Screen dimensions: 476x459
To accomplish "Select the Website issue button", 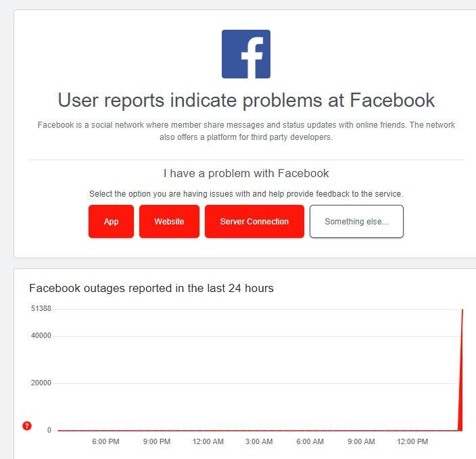I will tap(169, 222).
